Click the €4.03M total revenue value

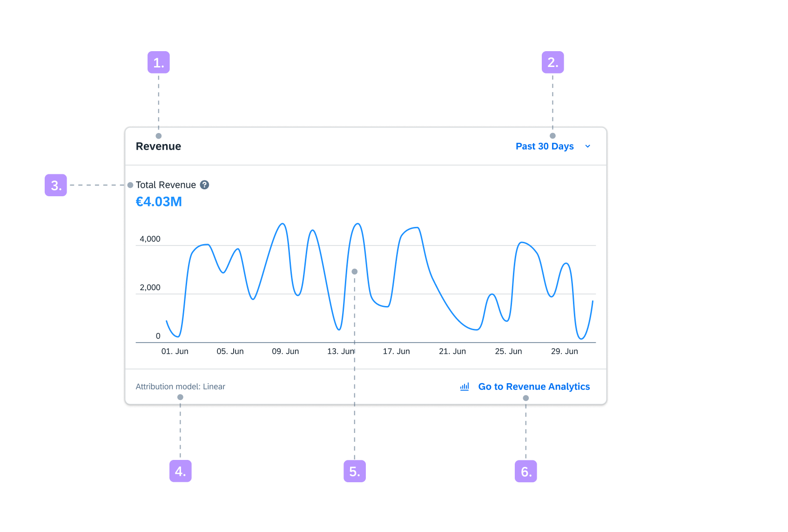pos(159,201)
